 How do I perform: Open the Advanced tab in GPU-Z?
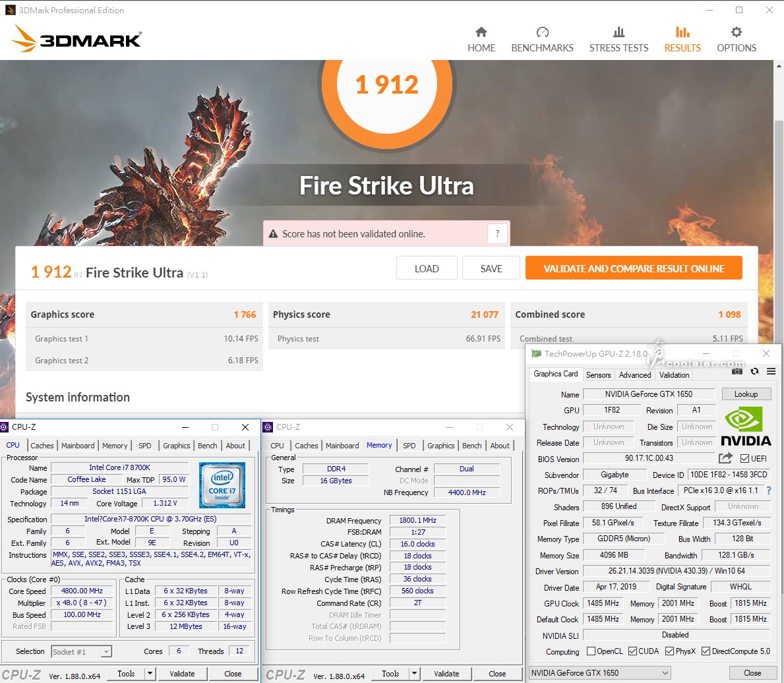pyautogui.click(x=635, y=375)
